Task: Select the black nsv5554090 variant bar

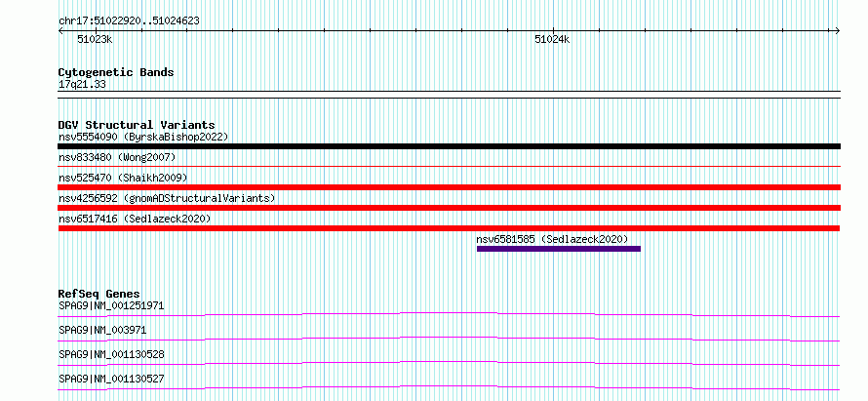Action: coord(449,146)
